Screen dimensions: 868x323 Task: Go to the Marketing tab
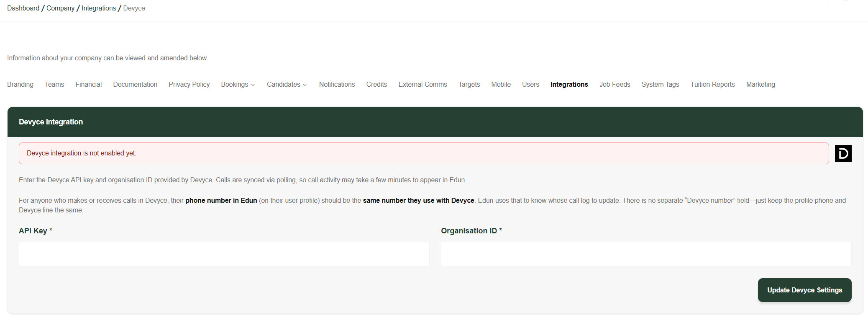pyautogui.click(x=760, y=85)
